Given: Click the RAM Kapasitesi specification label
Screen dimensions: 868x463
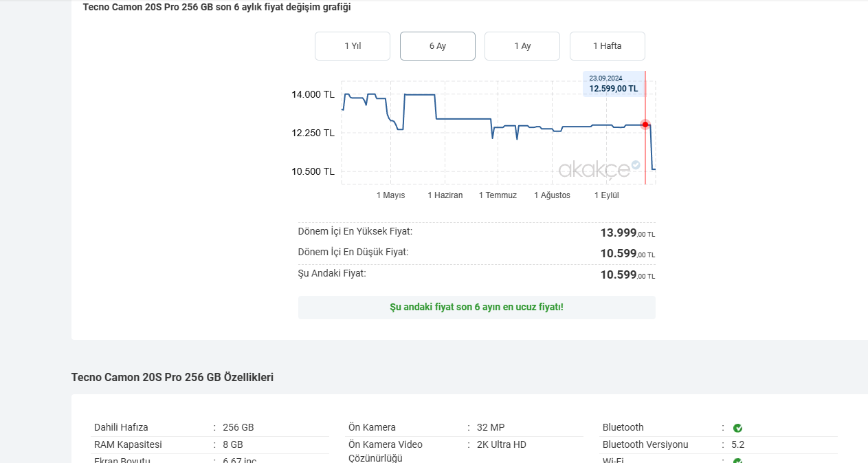Looking at the screenshot, I should tap(128, 444).
